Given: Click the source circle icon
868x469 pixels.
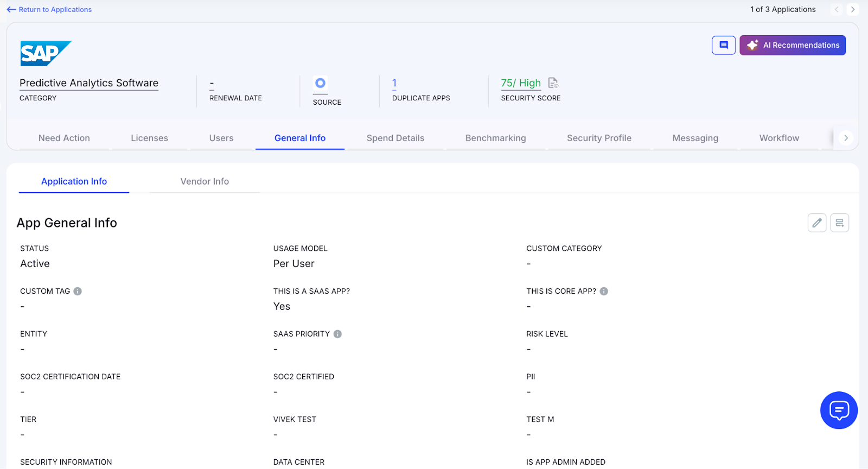Looking at the screenshot, I should point(320,83).
